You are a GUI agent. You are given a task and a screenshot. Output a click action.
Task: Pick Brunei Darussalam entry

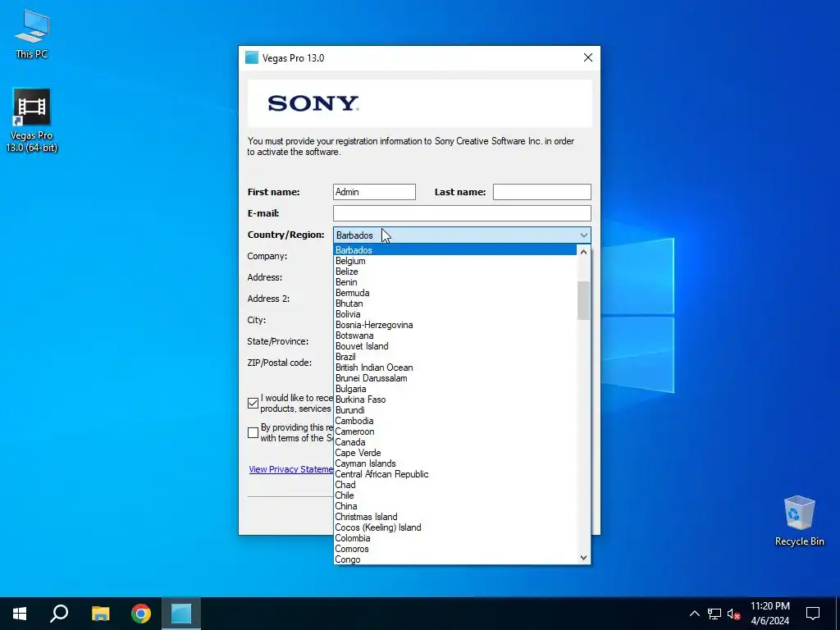click(455, 378)
